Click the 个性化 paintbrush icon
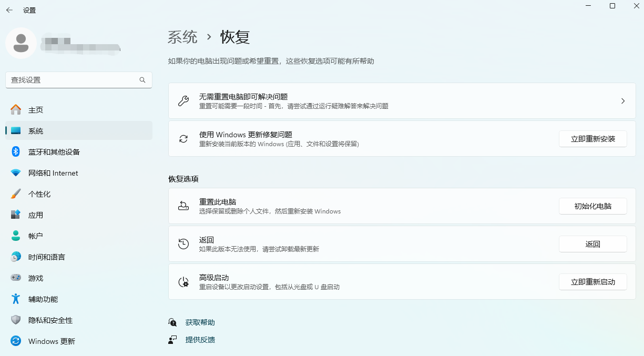This screenshot has width=644, height=356. coord(16,194)
